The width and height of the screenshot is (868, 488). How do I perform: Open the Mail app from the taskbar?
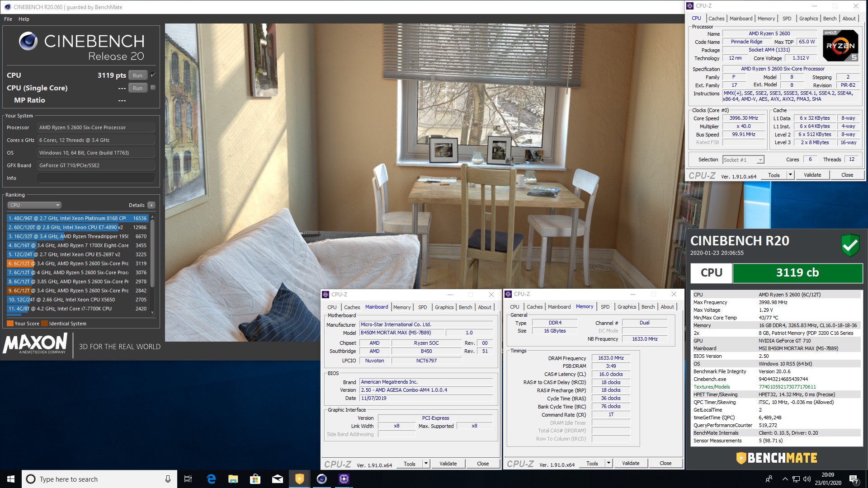pyautogui.click(x=277, y=479)
